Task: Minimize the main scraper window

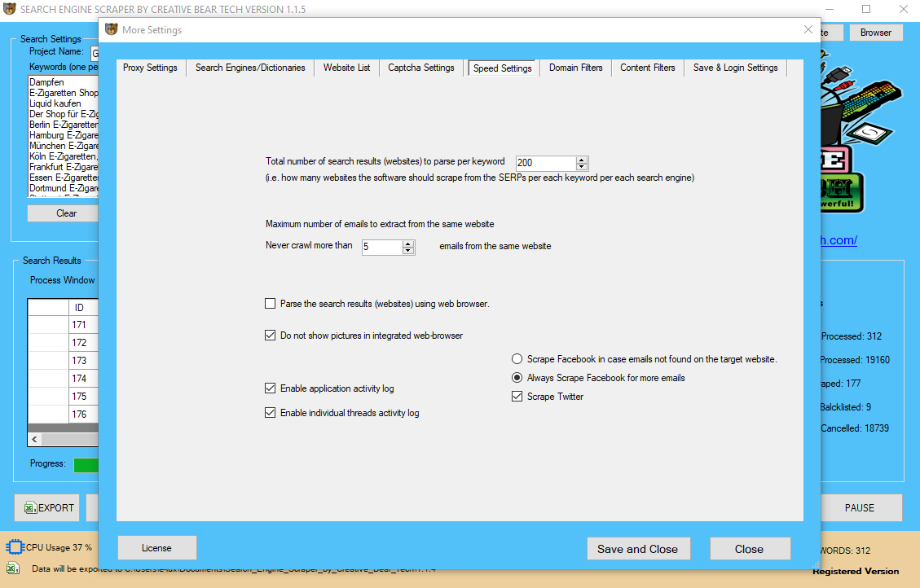Action: pos(830,9)
